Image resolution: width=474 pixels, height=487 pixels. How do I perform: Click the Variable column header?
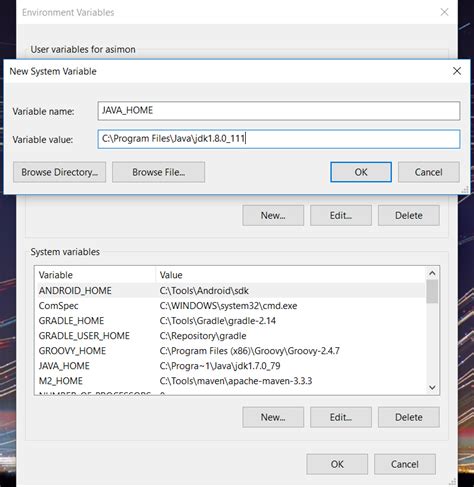tap(95, 275)
